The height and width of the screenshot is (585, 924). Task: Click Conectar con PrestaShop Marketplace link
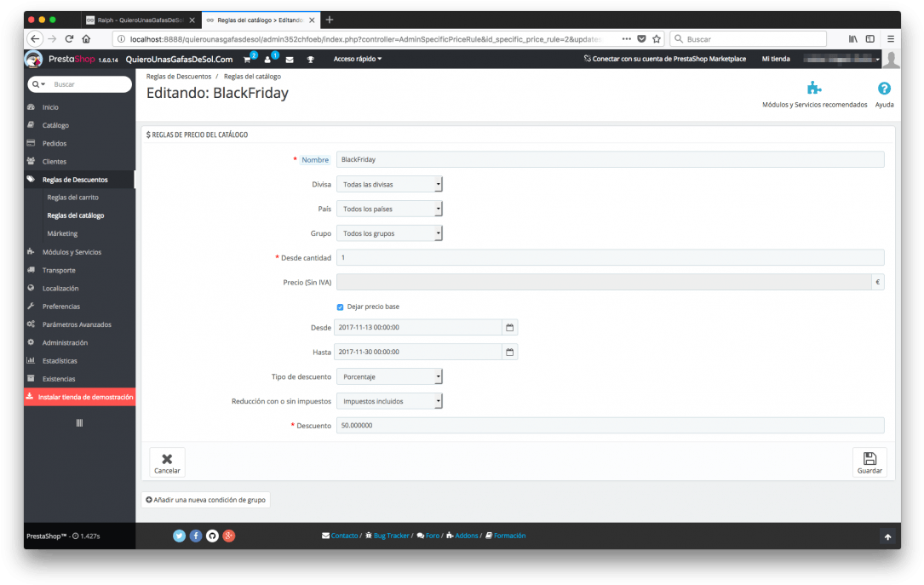tap(665, 59)
